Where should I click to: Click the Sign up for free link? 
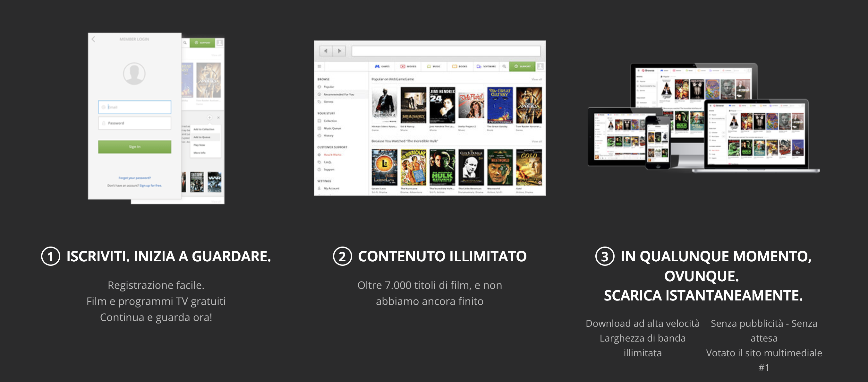point(151,186)
